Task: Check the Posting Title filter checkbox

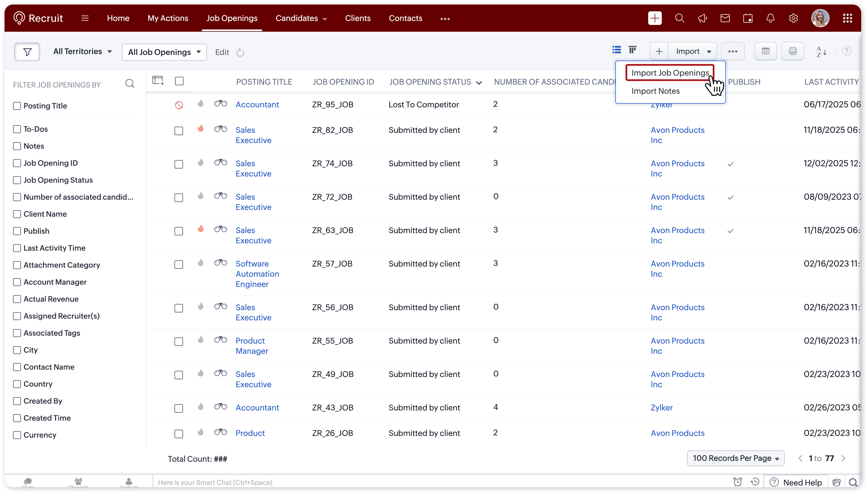Action: (x=17, y=106)
